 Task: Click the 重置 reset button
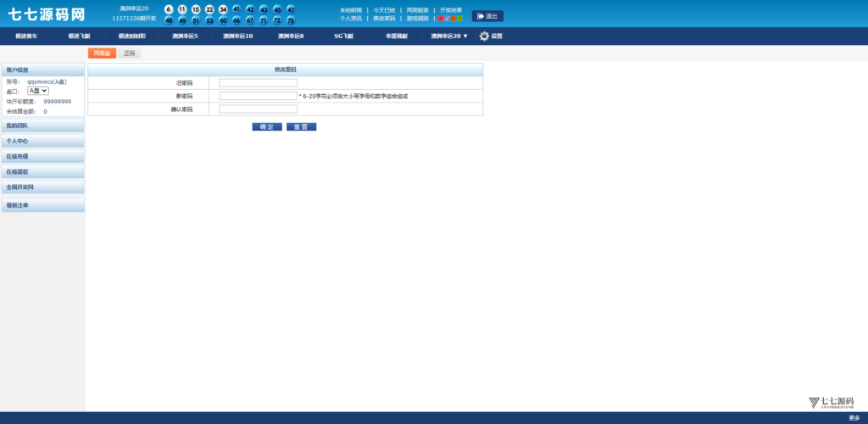coord(301,126)
